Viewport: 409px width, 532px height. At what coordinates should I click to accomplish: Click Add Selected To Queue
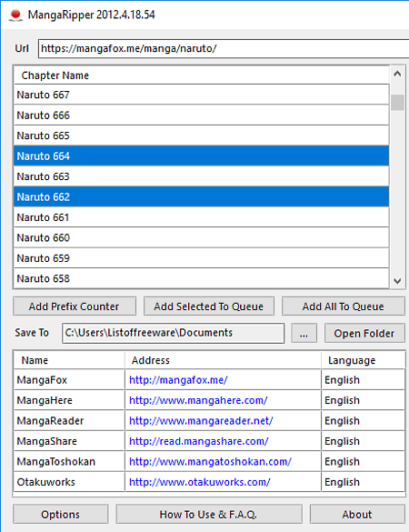tap(208, 306)
